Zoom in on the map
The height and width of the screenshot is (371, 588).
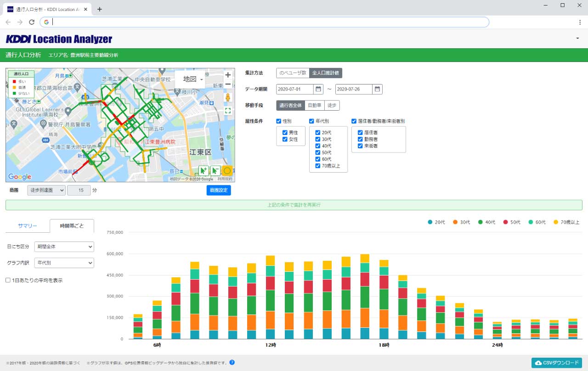(x=228, y=75)
